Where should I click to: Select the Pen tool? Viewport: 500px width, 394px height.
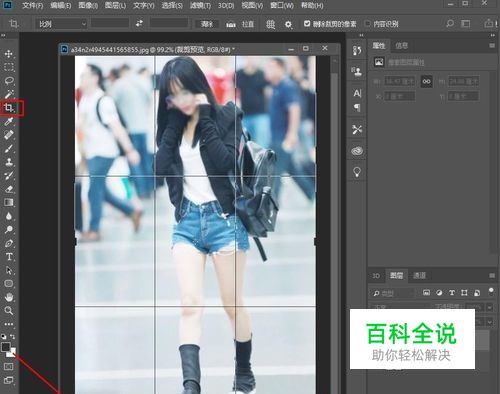click(9, 243)
